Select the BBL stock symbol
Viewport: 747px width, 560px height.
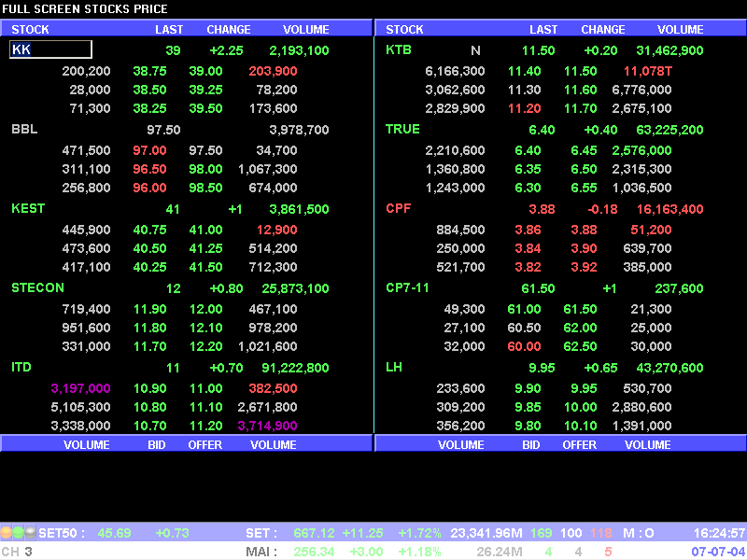coord(24,129)
